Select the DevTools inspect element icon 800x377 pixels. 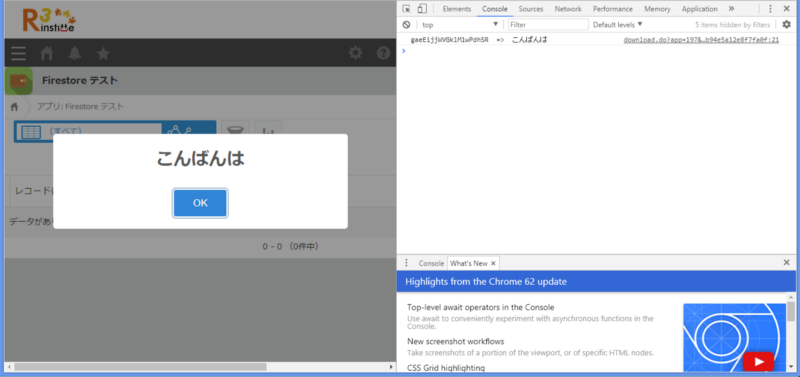(406, 9)
